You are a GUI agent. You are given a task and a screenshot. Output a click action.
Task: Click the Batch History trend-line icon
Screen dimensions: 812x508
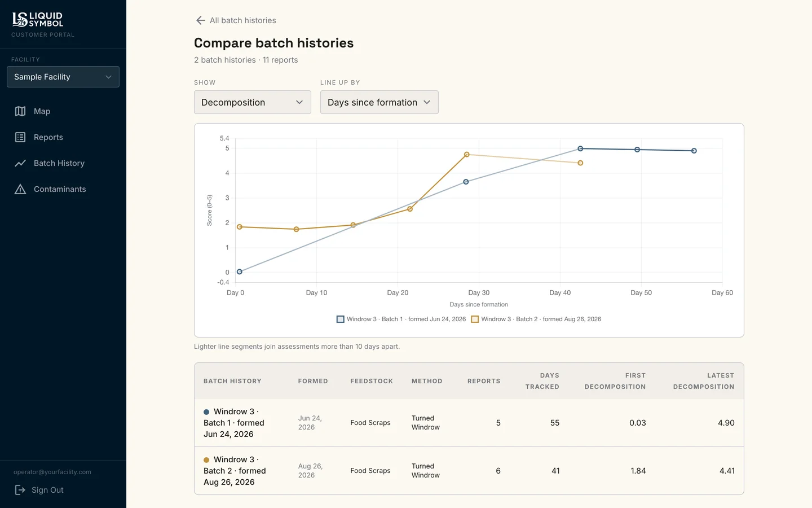pos(20,163)
